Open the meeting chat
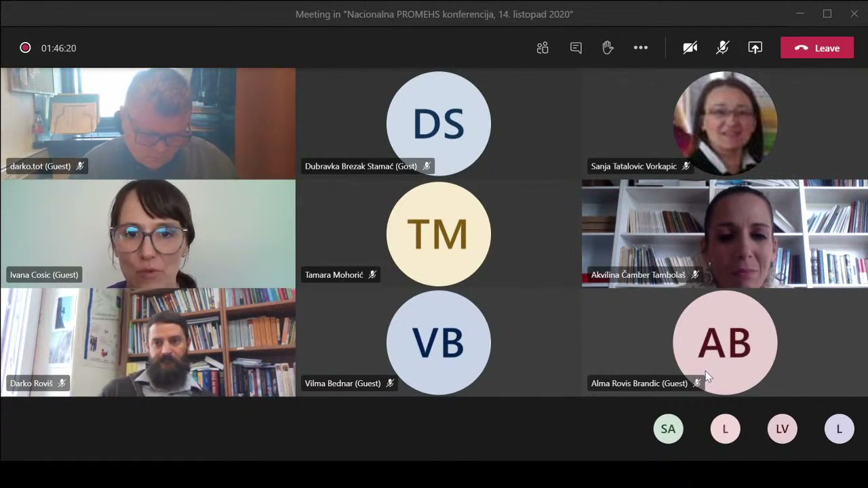 (x=576, y=48)
